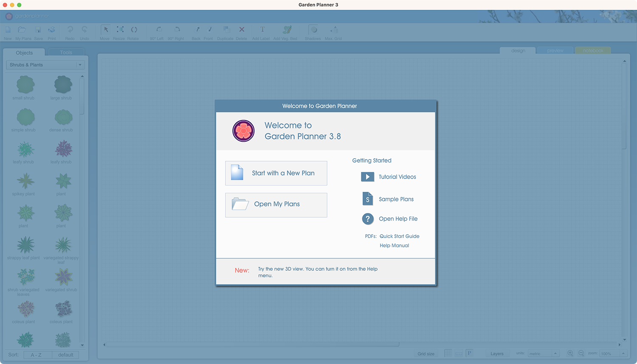The height and width of the screenshot is (364, 637).
Task: Open the Quick Start Guide PDF link
Action: click(x=399, y=236)
